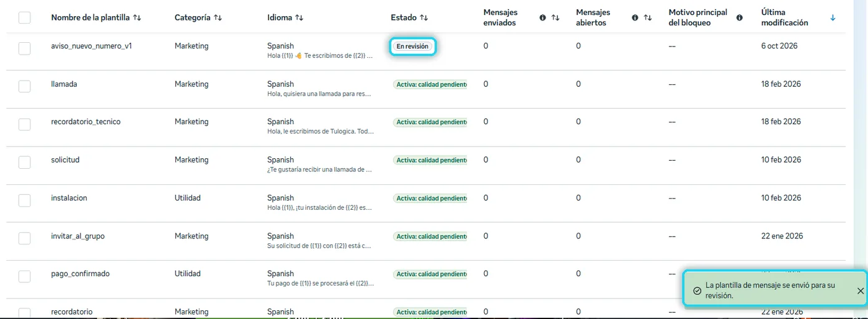Viewport: 868px width, 319px height.
Task: Check the invitar_al_grupo row checkbox
Action: (24, 238)
